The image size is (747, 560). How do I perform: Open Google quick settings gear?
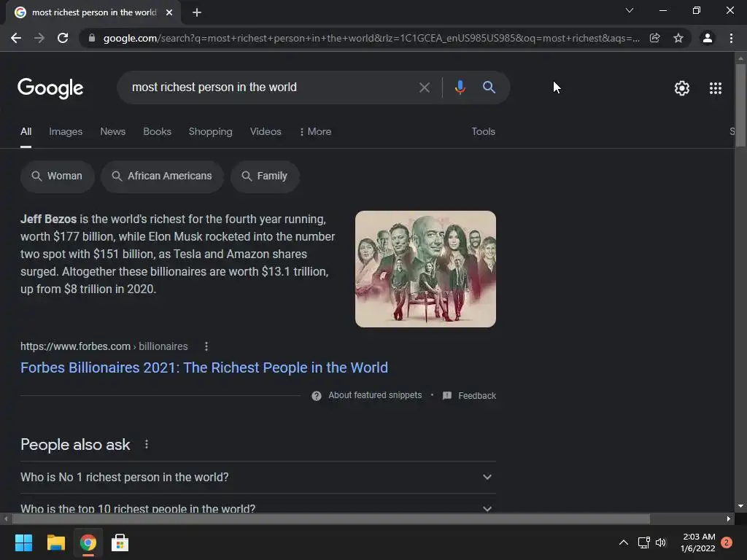pos(682,88)
